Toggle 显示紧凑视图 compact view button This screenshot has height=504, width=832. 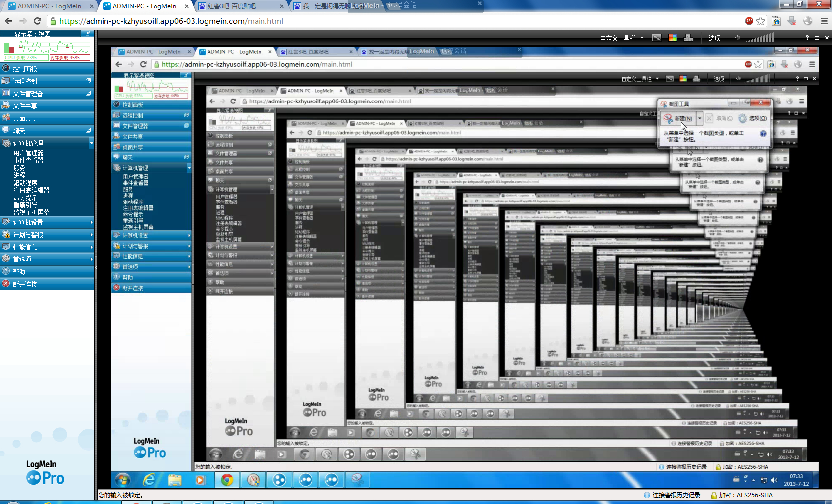(87, 34)
